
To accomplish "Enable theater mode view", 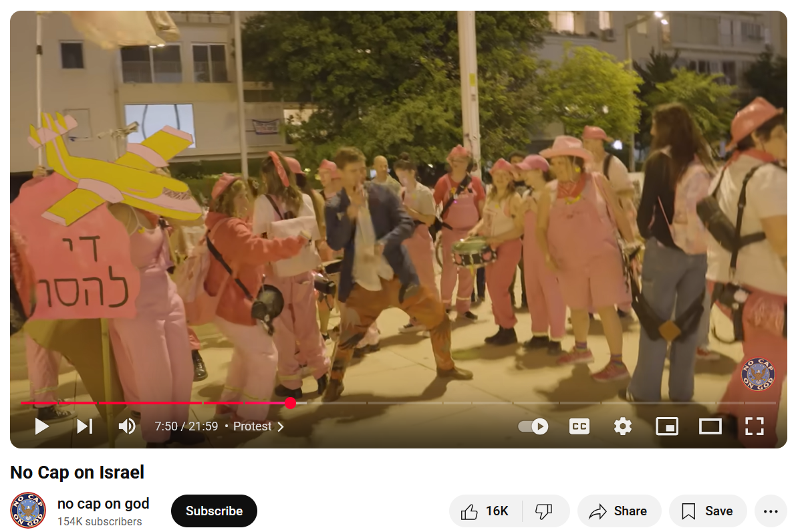I will pyautogui.click(x=710, y=426).
